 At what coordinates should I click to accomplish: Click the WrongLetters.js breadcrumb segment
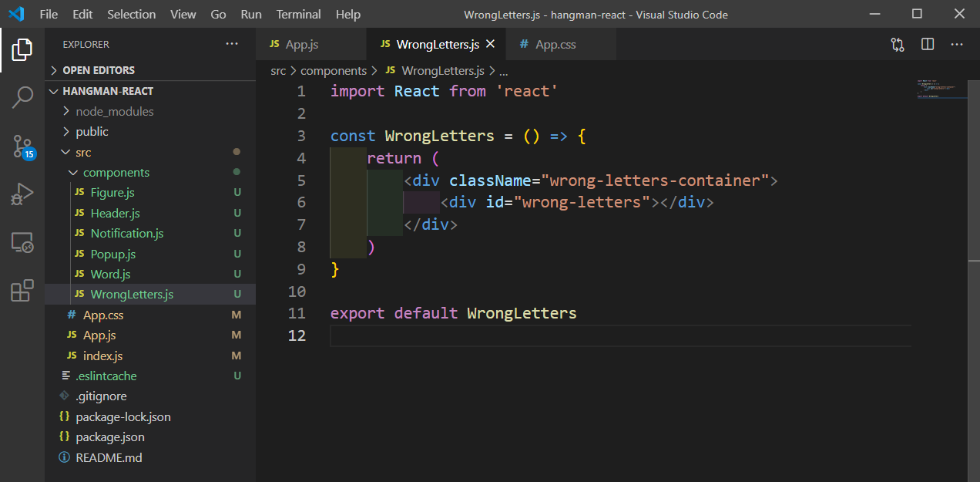pyautogui.click(x=443, y=70)
